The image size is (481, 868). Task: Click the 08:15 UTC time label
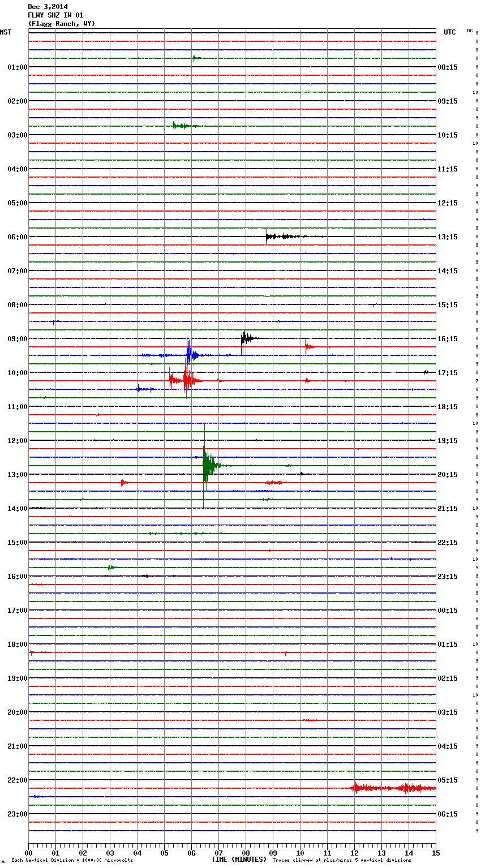click(x=448, y=67)
